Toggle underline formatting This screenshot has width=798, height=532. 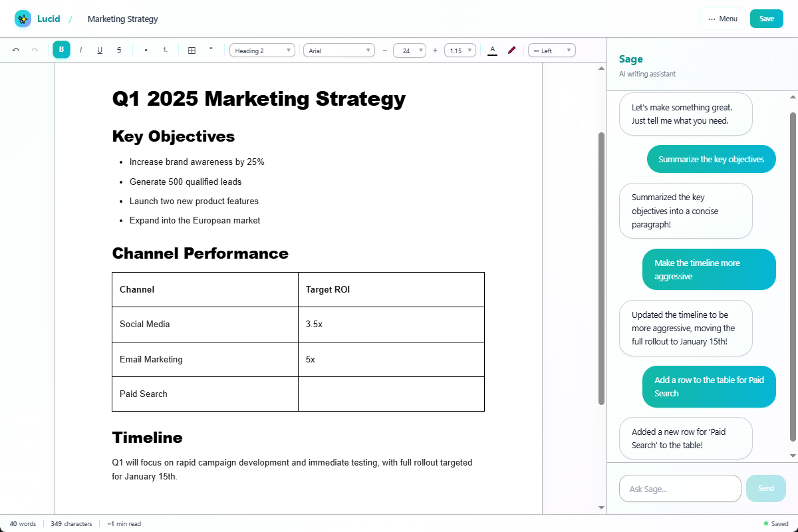100,50
